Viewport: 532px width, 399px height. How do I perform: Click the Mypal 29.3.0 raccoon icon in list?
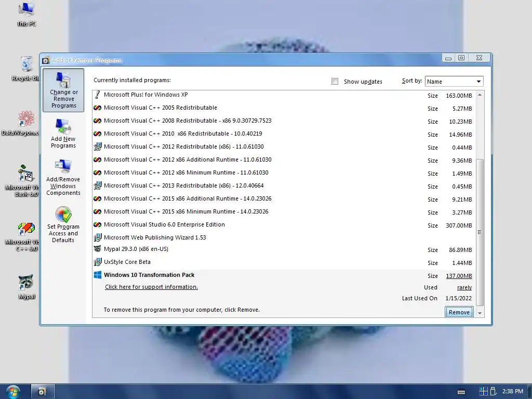pyautogui.click(x=97, y=249)
